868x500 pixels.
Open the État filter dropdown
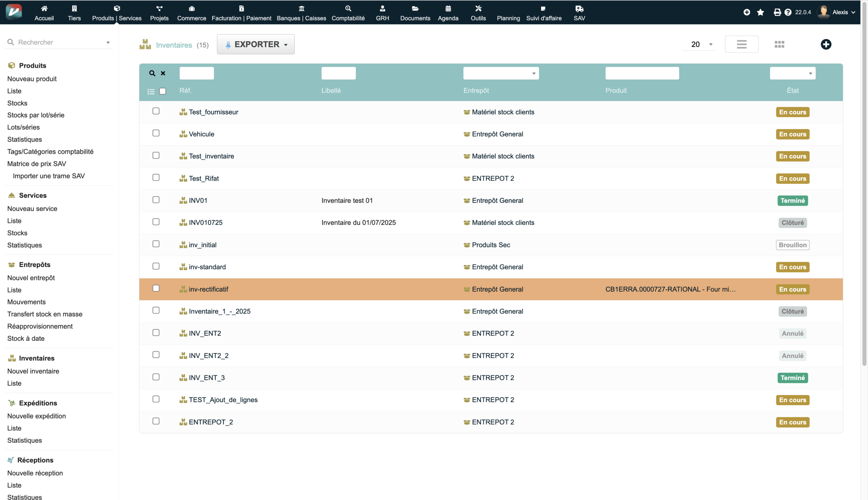[792, 73]
